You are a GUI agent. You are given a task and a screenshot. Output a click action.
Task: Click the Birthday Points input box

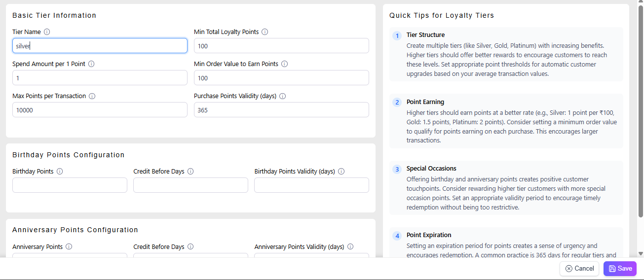(70, 185)
